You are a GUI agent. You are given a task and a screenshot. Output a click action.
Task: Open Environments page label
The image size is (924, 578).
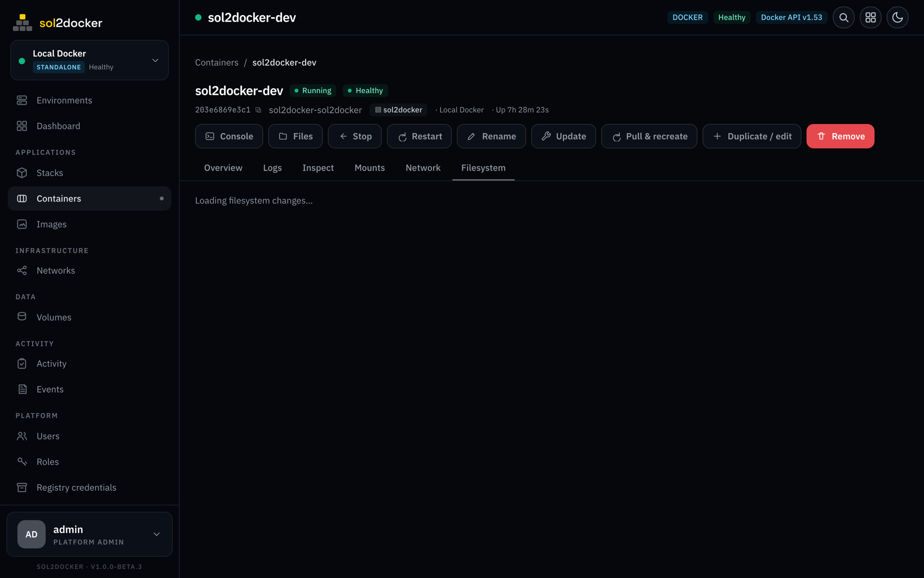(64, 100)
